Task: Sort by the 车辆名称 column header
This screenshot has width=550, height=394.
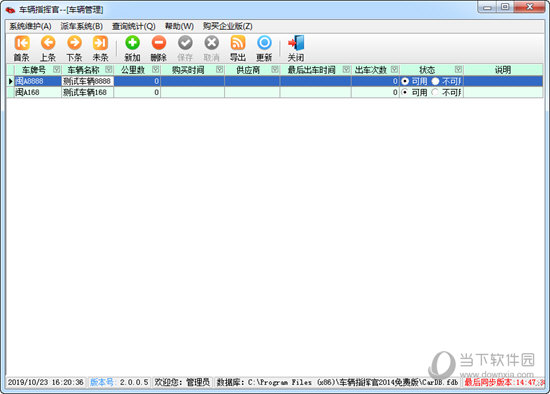Action: click(83, 70)
